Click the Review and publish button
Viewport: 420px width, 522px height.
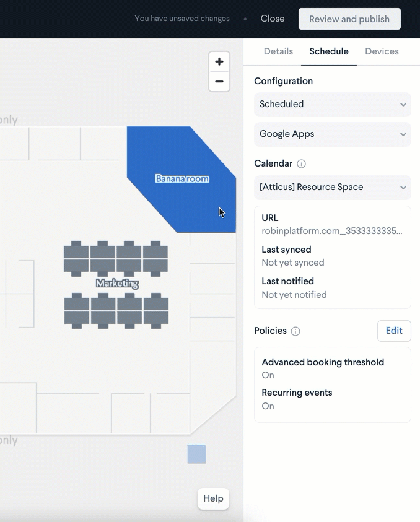(349, 19)
